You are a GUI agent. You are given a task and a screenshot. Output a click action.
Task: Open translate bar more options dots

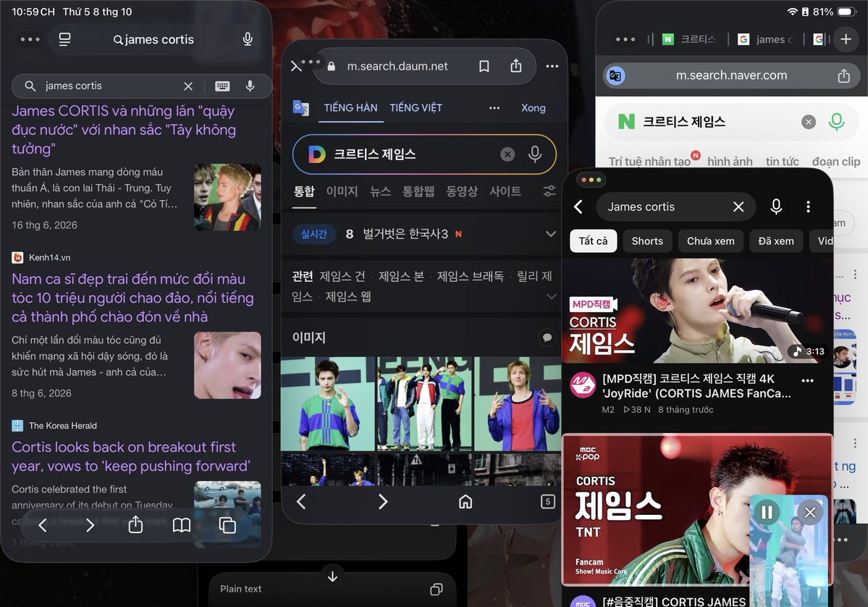494,108
